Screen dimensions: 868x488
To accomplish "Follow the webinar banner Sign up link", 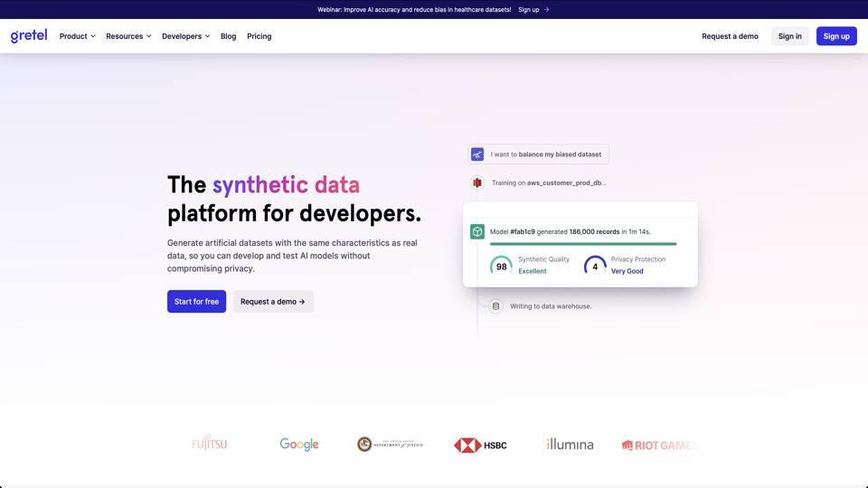I will coord(533,9).
